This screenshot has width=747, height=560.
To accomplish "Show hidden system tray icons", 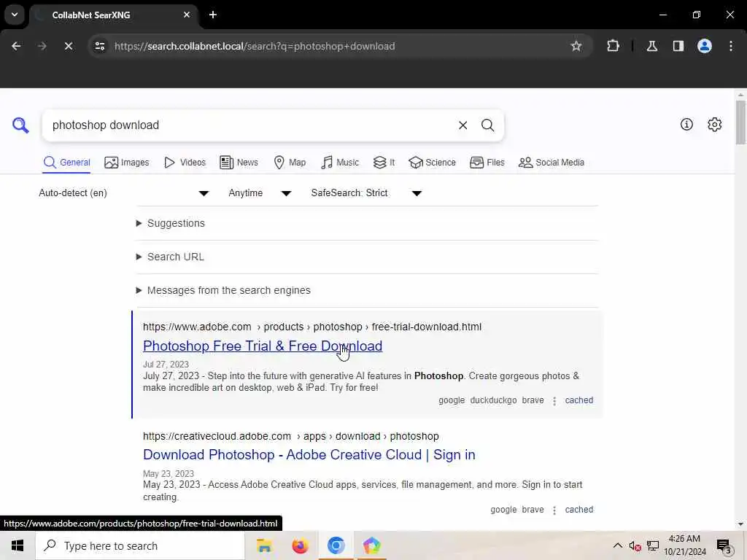I will [617, 545].
